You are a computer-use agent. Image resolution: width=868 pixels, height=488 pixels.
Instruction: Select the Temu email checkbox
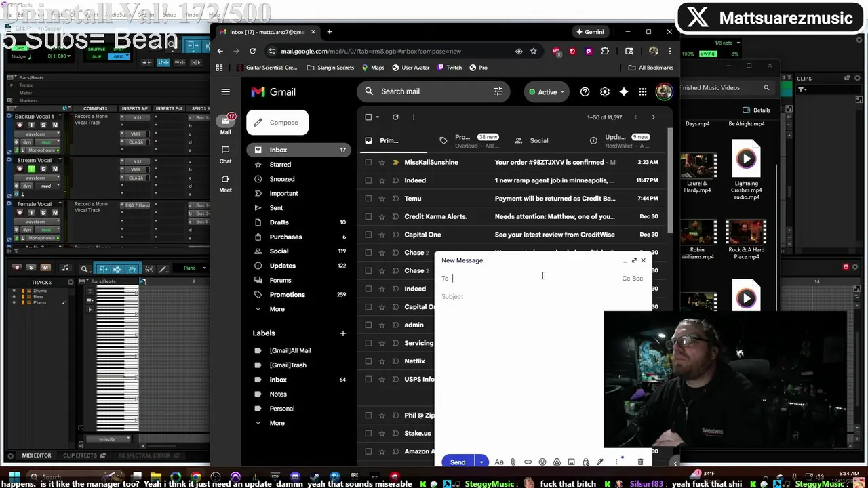(x=368, y=199)
